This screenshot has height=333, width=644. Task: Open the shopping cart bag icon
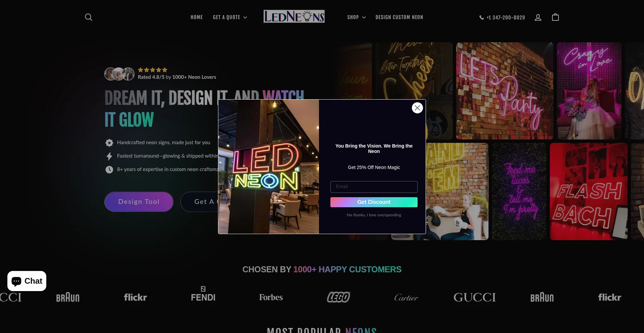555,17
